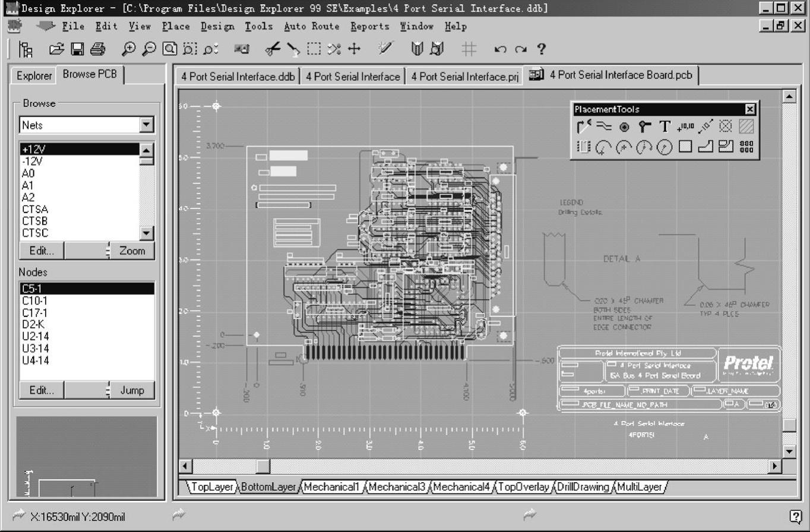Click the Undo arrow in the toolbar
The image size is (810, 532).
pos(500,49)
